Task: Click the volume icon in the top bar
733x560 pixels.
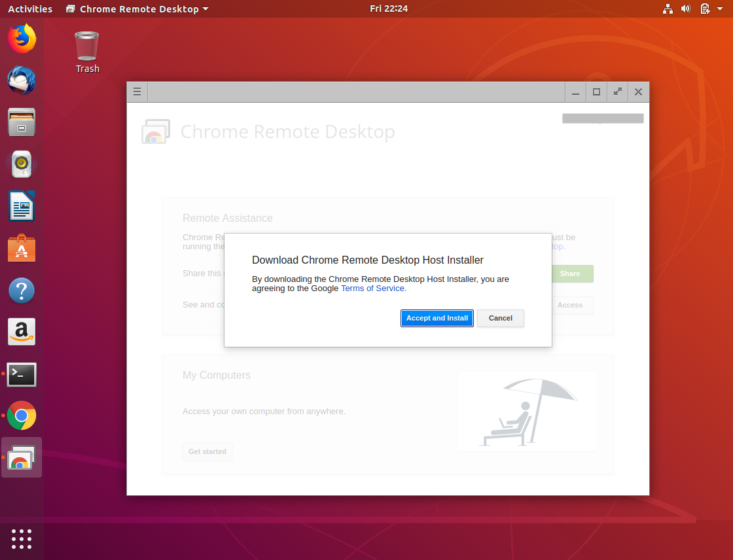Action: 686,9
